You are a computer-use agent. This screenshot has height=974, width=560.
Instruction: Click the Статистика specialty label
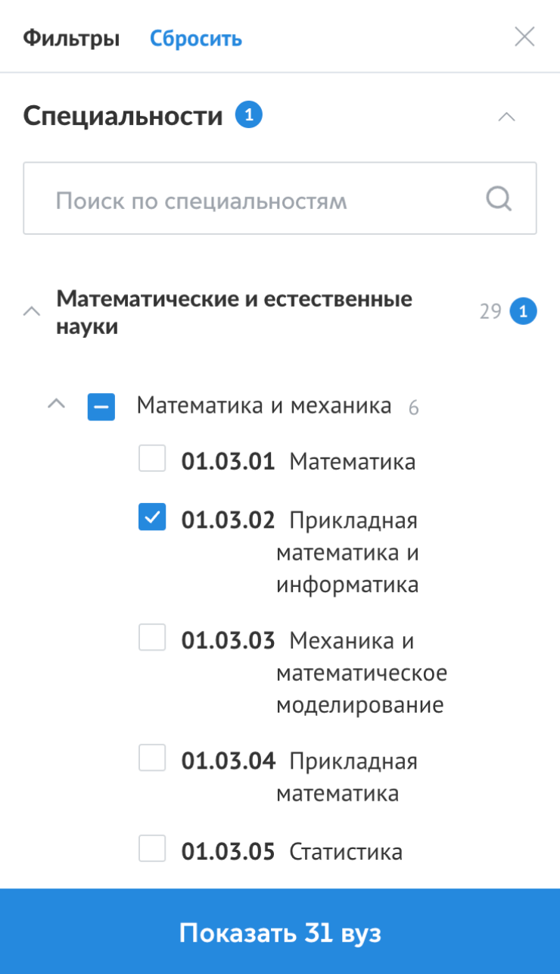click(x=346, y=851)
